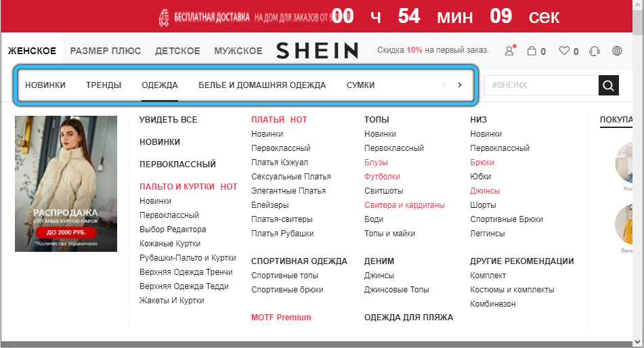Viewport: 644px width, 348px height.
Task: Select Выбор Редактора link
Action: pyautogui.click(x=173, y=230)
